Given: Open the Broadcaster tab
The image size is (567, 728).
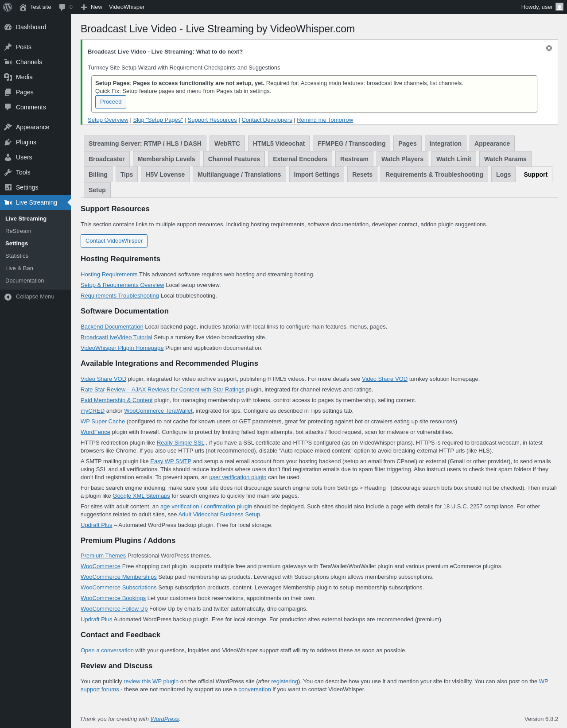Looking at the screenshot, I should [x=107, y=159].
